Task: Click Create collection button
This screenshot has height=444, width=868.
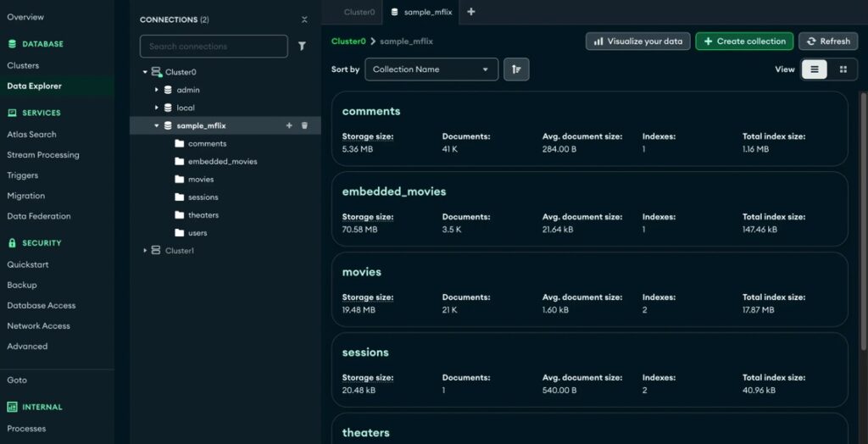Action: click(744, 41)
